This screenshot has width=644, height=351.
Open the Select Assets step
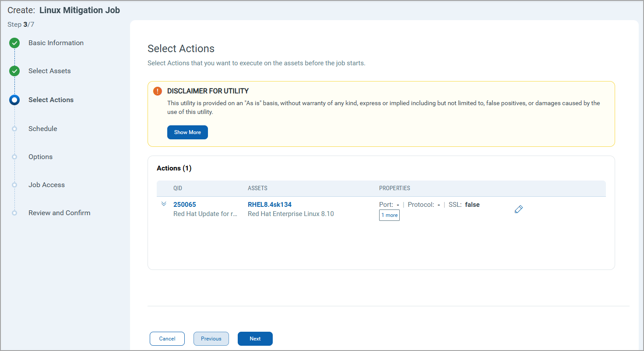point(49,71)
